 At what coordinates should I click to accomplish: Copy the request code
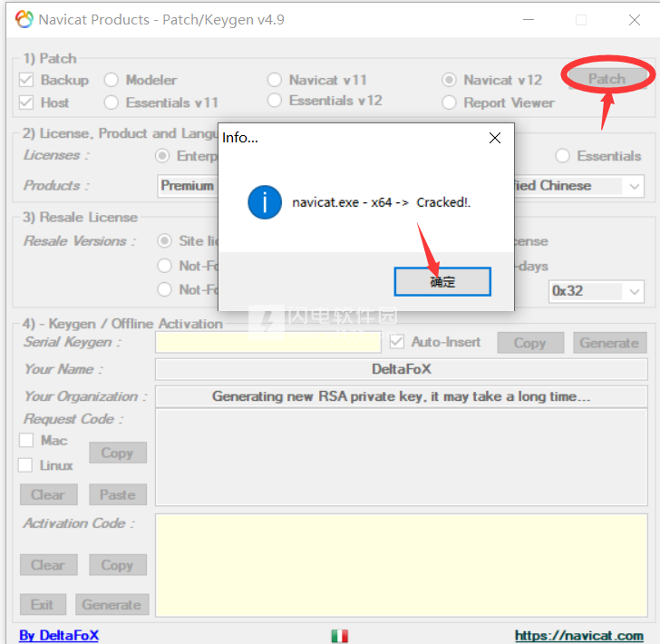tap(118, 453)
